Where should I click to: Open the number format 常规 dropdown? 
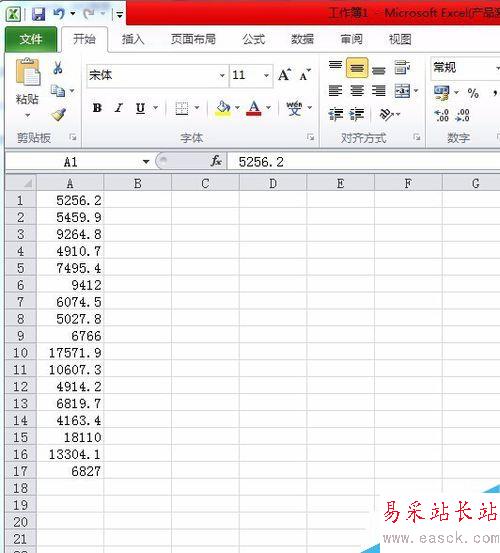[x=497, y=68]
